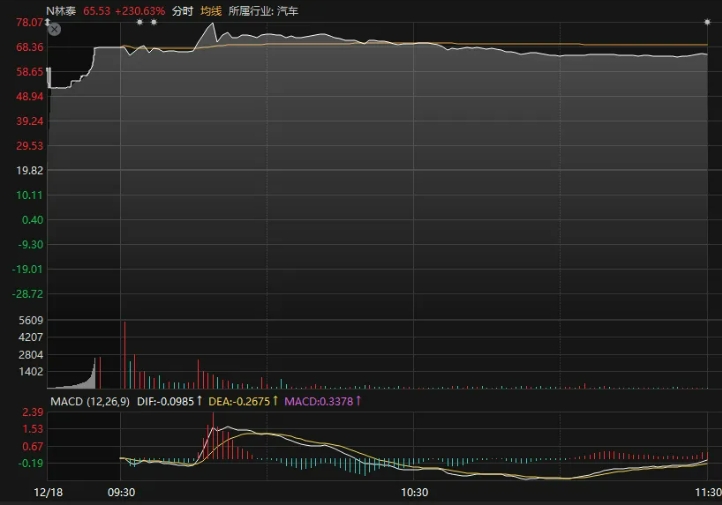
Task: Click the 2804 volume axis label
Action: click(31, 355)
